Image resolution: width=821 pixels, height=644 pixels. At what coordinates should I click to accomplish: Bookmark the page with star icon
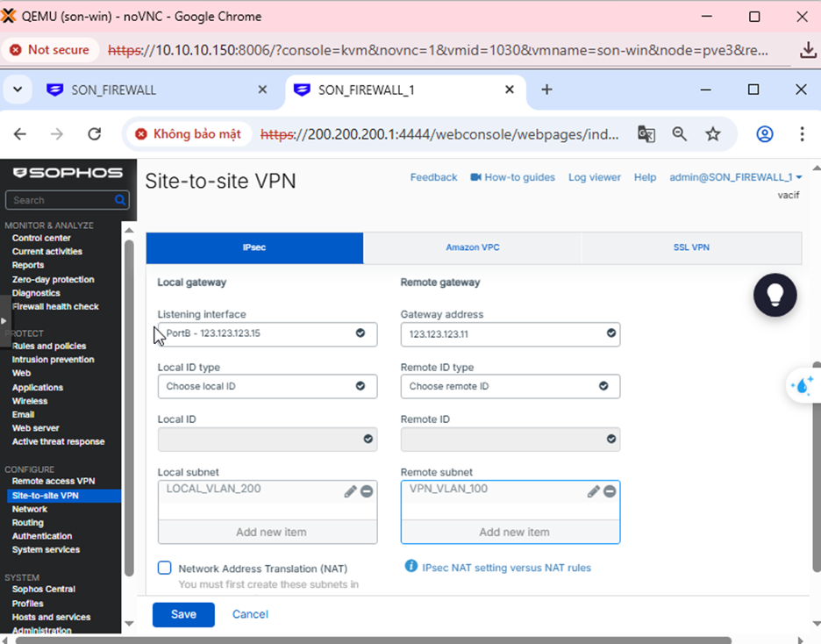tap(713, 134)
